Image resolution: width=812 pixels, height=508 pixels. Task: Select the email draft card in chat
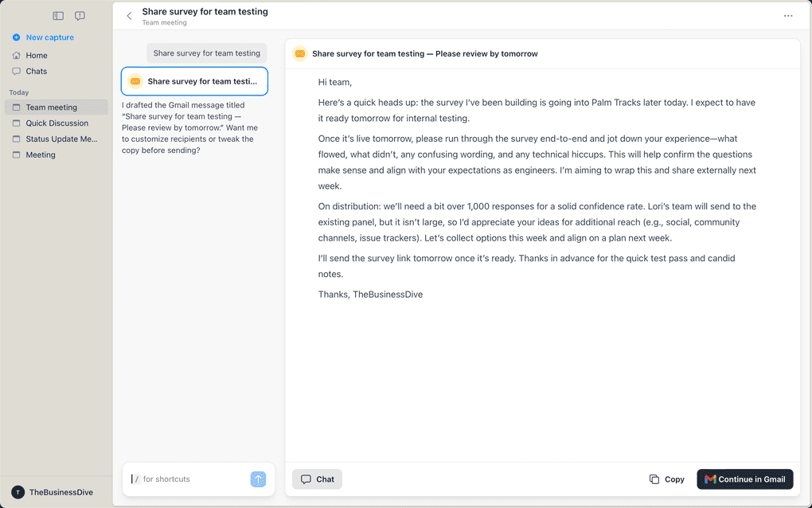(194, 81)
